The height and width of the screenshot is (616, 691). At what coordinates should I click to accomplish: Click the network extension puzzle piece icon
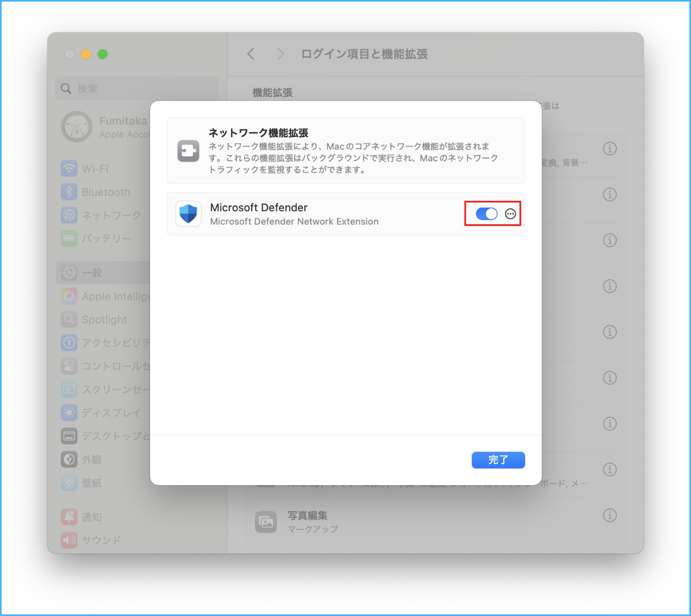[188, 151]
